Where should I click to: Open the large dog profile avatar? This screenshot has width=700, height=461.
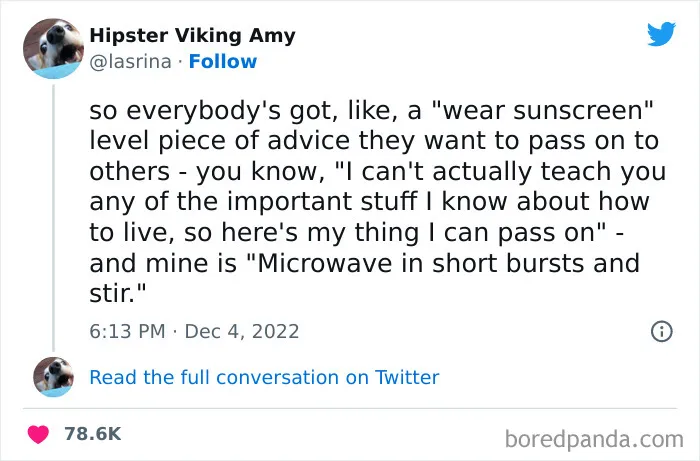54,49
